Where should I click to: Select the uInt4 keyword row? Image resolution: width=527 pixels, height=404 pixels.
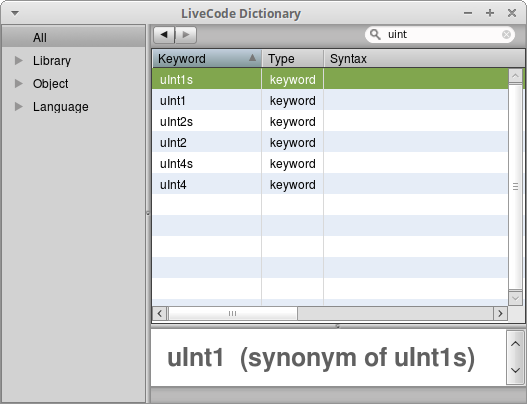point(330,184)
